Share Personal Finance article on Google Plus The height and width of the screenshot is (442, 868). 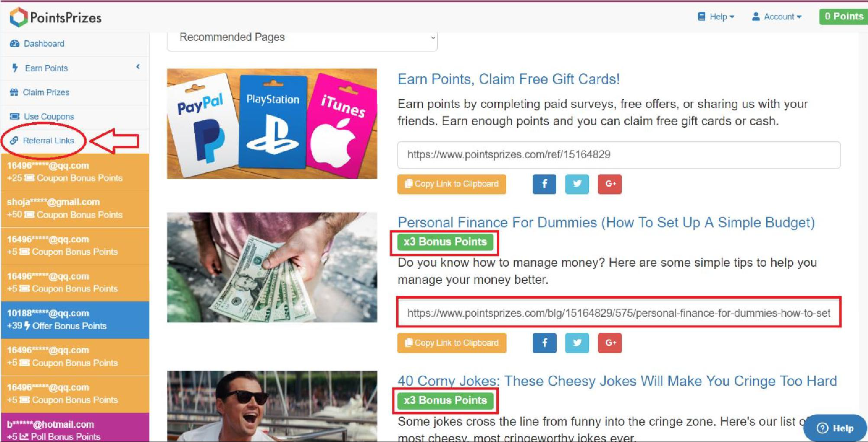610,343
